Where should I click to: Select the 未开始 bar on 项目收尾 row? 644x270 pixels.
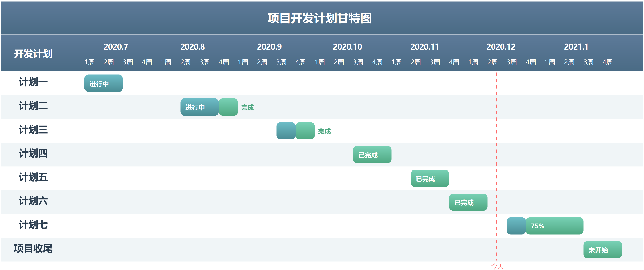click(x=603, y=249)
